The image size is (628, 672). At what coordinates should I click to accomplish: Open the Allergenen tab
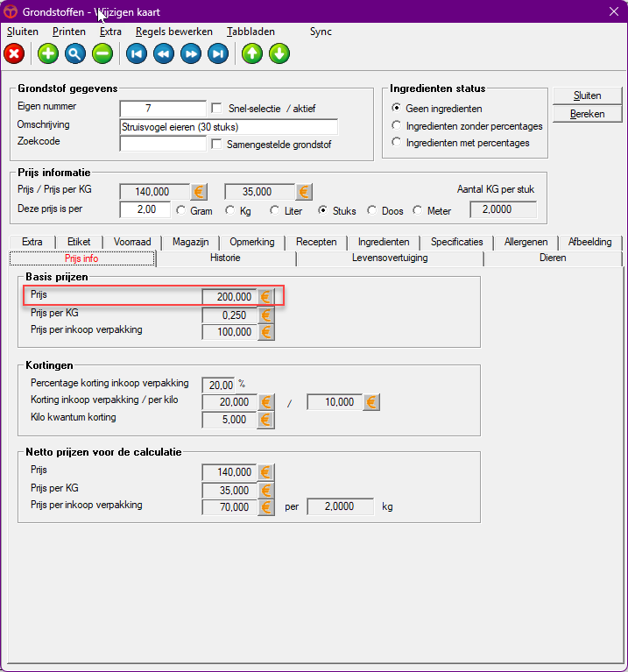click(526, 242)
